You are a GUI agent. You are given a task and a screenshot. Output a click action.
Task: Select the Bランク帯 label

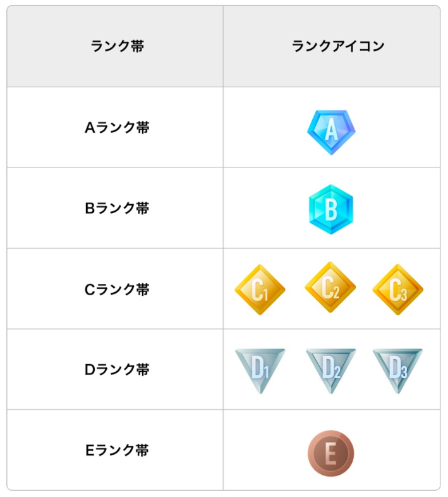click(117, 208)
